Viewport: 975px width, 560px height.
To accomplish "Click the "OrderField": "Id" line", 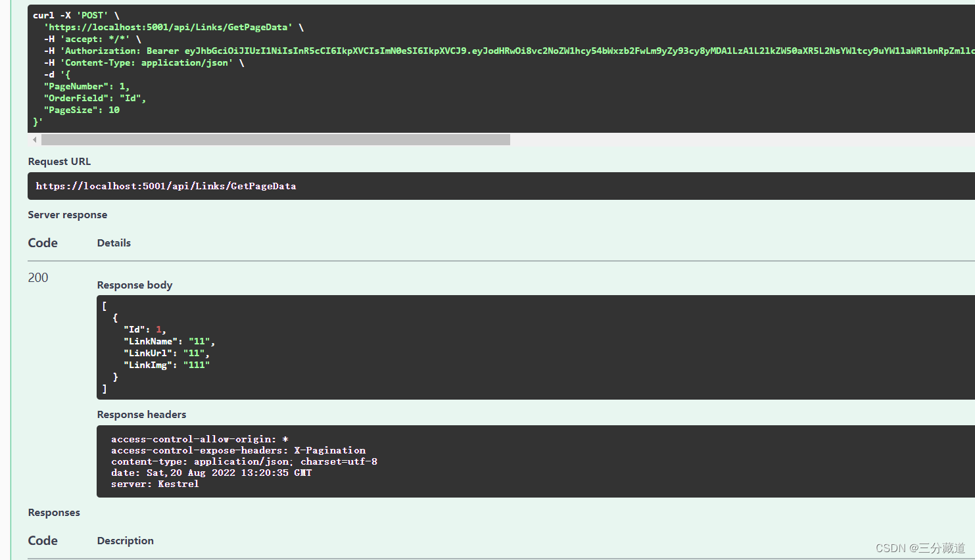I will pyautogui.click(x=95, y=98).
